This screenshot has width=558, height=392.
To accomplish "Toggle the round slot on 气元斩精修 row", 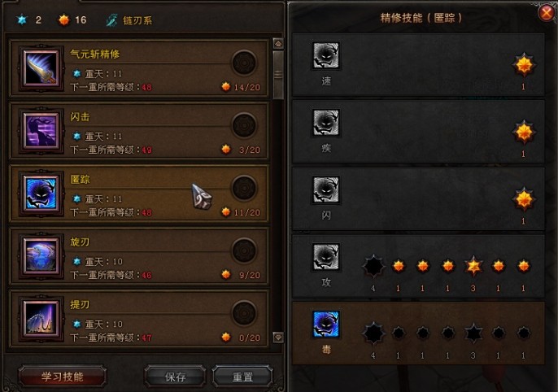I will pos(244,63).
